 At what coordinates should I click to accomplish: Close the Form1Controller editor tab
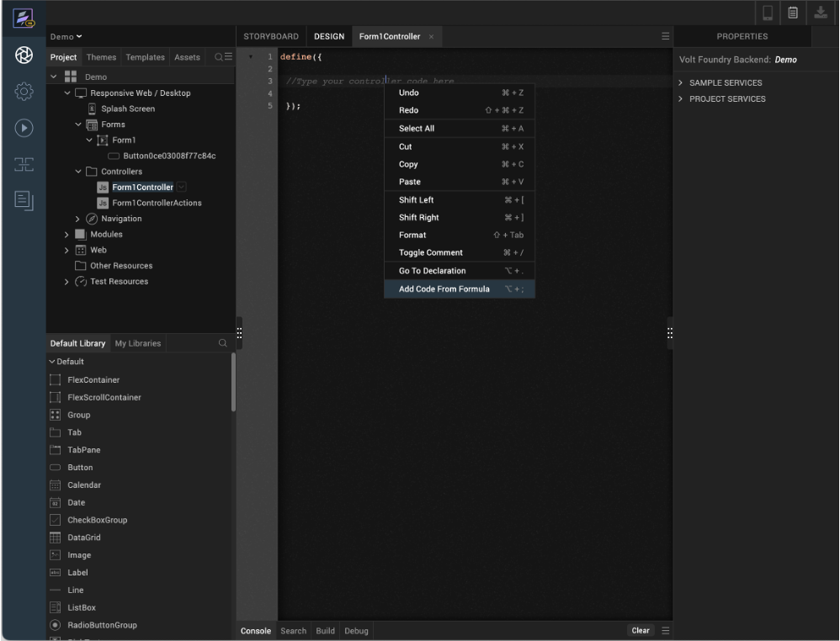(432, 37)
